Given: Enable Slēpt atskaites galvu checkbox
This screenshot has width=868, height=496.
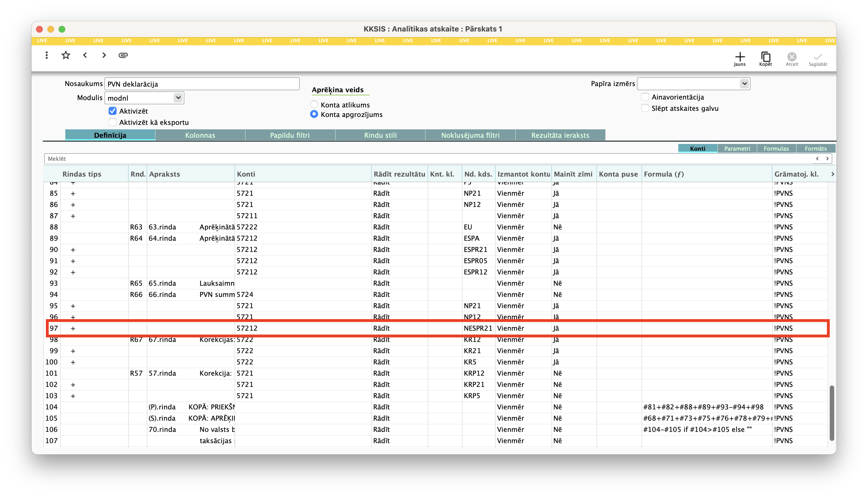Looking at the screenshot, I should click(x=645, y=108).
